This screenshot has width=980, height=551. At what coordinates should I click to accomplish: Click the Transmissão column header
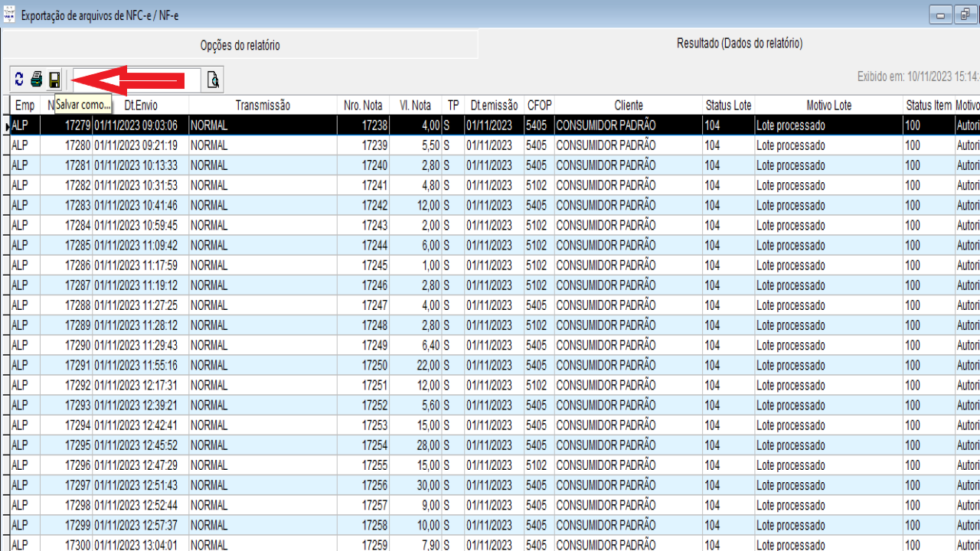pos(263,106)
